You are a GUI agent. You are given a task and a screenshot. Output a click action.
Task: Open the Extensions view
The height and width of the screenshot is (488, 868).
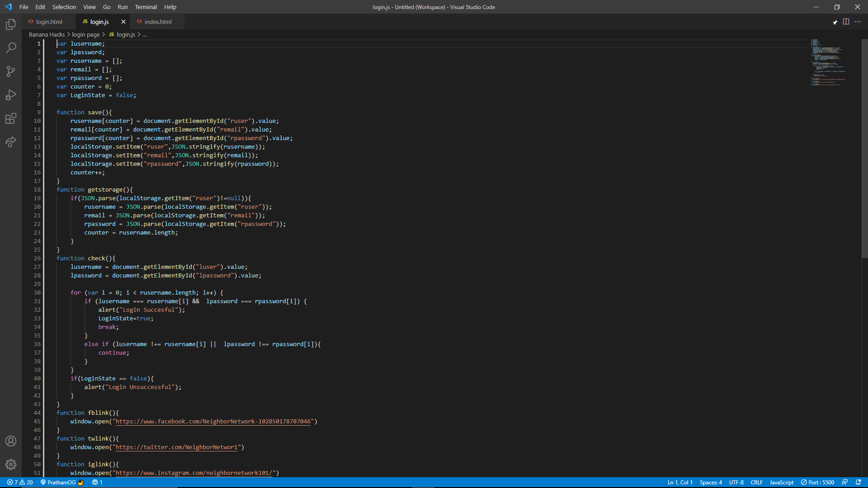[x=11, y=118]
